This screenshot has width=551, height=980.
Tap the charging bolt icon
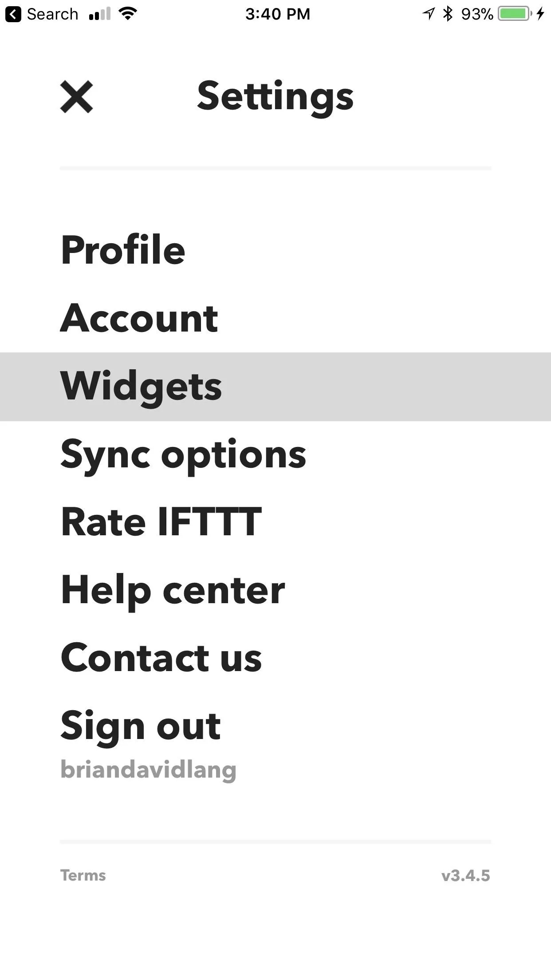pos(540,14)
